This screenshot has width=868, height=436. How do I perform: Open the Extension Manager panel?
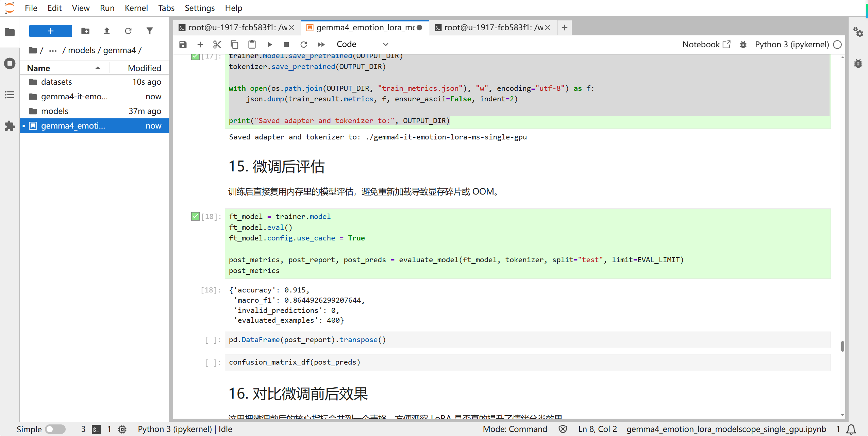click(10, 126)
